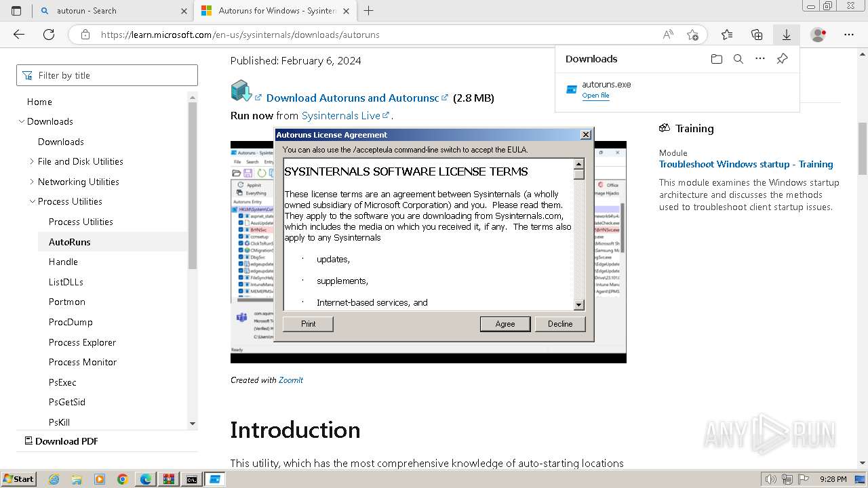Click the Filter by title box
The height and width of the screenshot is (488, 868).
(107, 75)
